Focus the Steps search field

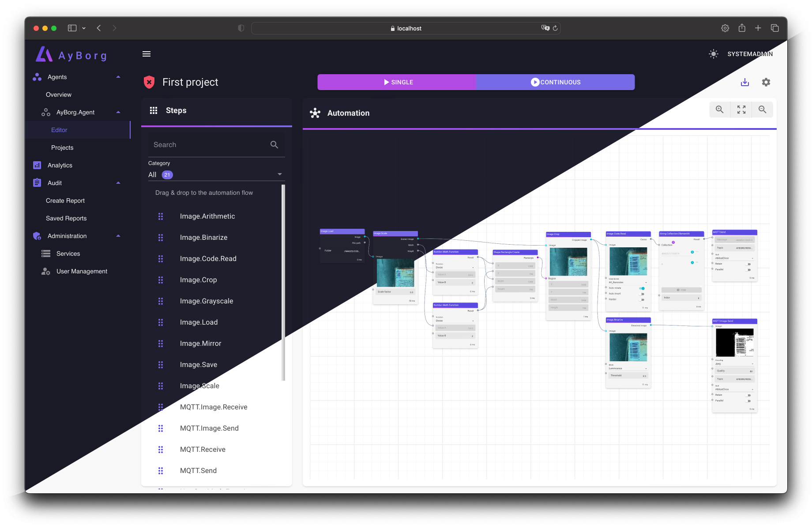[x=216, y=145]
